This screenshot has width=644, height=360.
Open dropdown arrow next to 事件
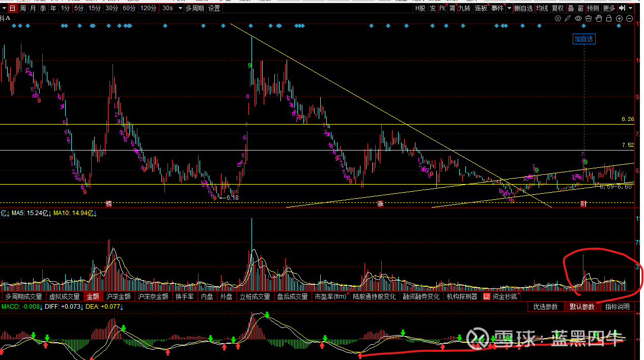pyautogui.click(x=510, y=8)
